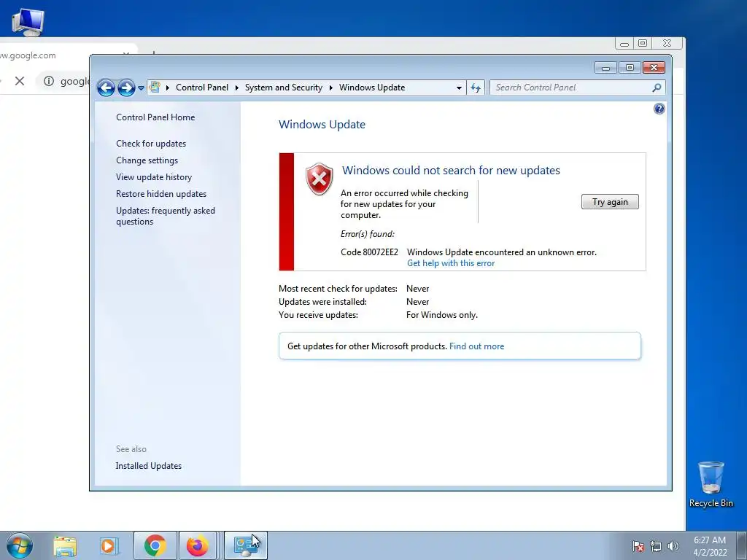747x560 pixels.
Task: Expand arrow after System and Security breadcrumb
Action: 330,87
